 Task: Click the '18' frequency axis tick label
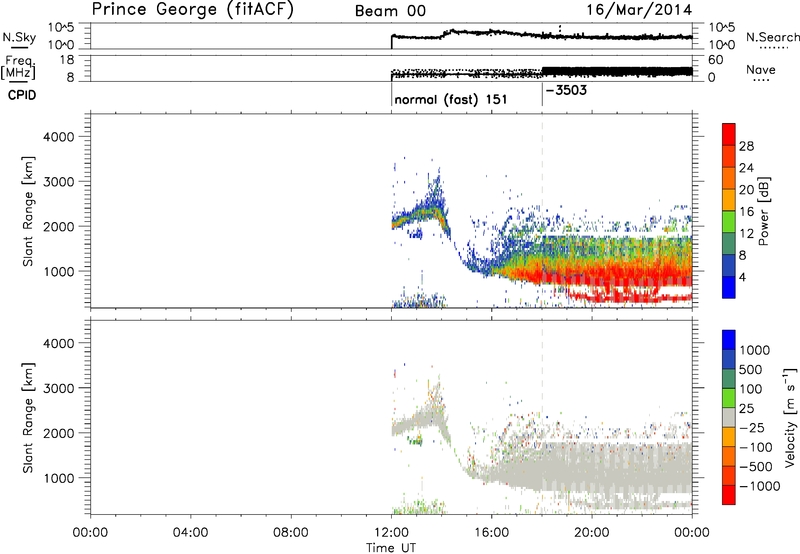(67, 59)
